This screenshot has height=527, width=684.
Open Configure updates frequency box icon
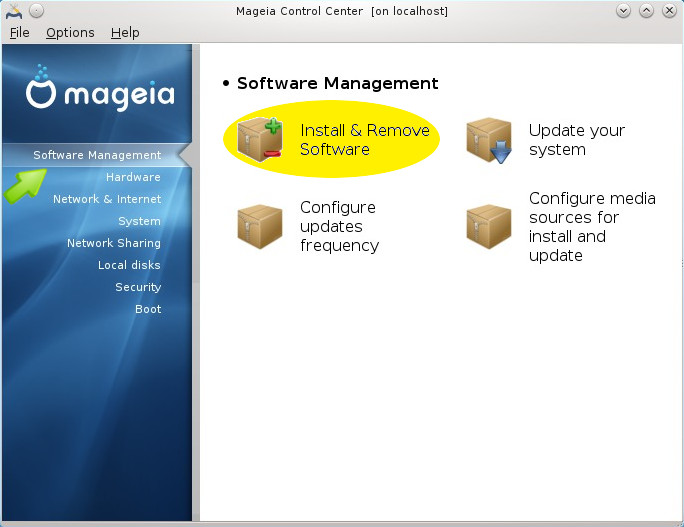(260, 226)
